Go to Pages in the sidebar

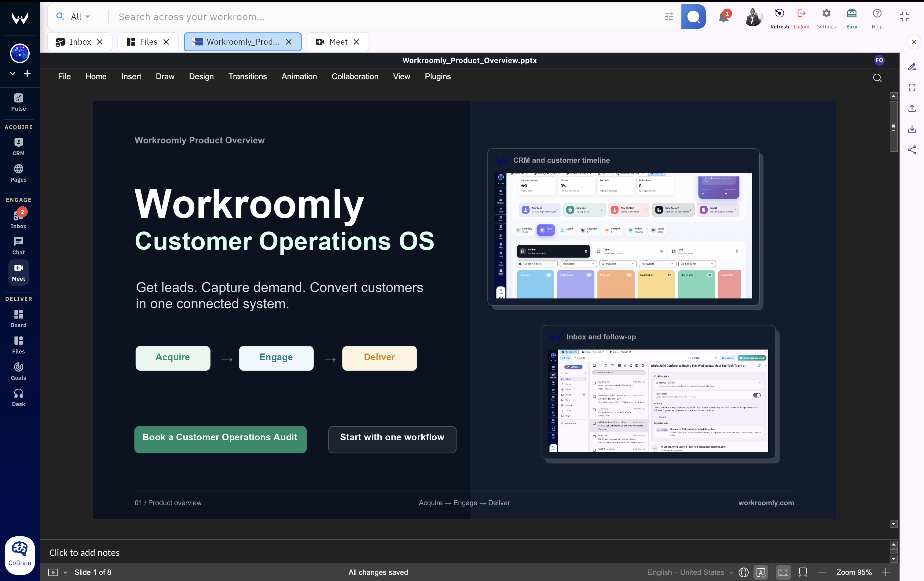tap(18, 173)
